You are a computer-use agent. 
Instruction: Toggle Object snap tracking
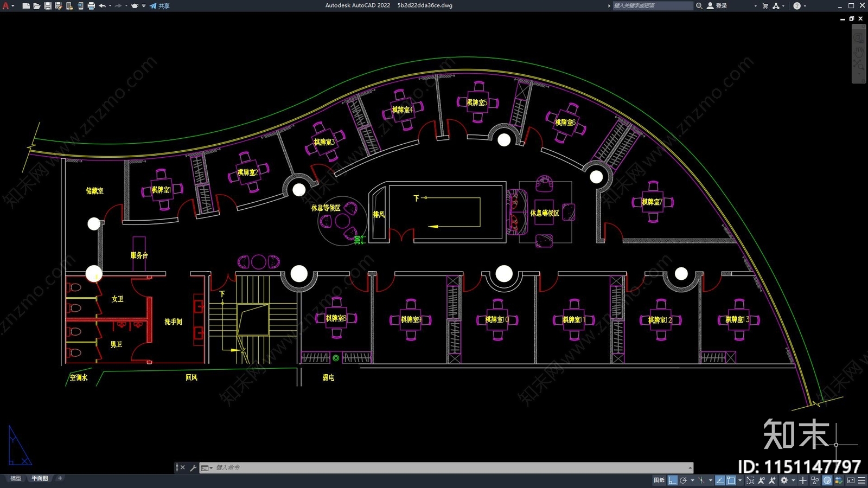point(720,480)
